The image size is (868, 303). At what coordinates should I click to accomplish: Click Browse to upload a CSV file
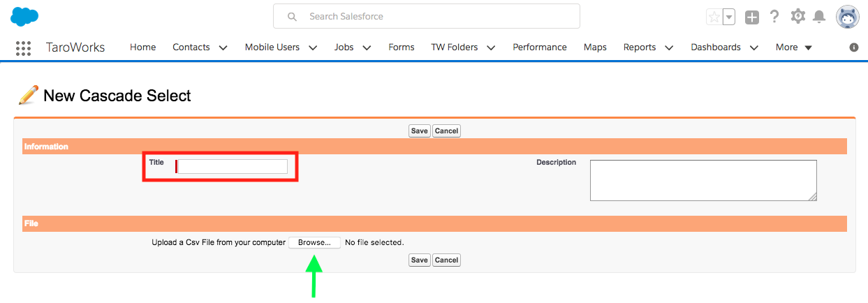tap(314, 242)
